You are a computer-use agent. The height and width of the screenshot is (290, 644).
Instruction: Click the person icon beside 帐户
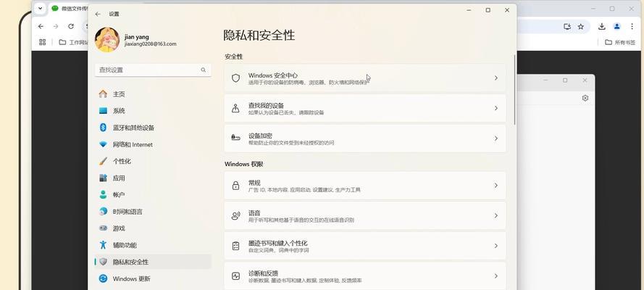tap(103, 195)
